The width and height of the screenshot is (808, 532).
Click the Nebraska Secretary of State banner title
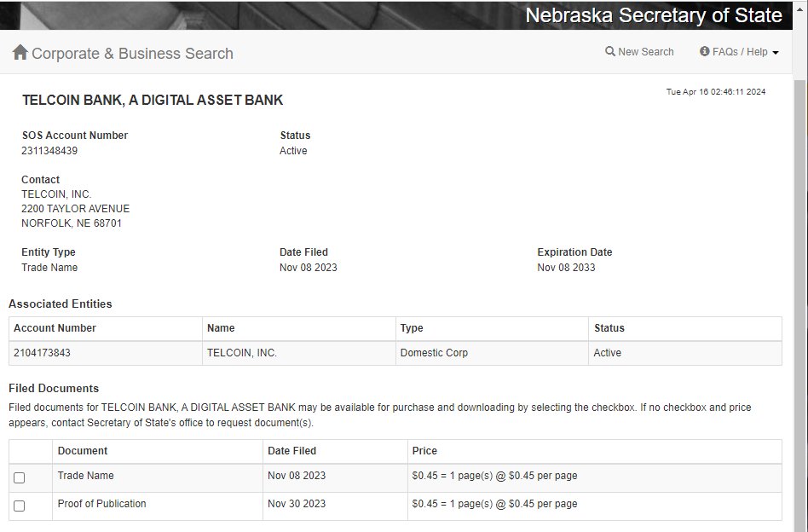pyautogui.click(x=654, y=15)
